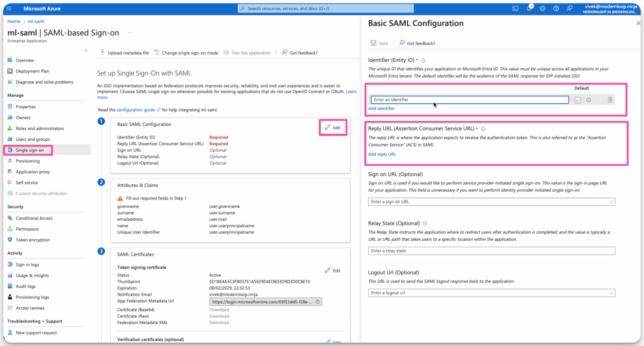Click the Identifier (Entity ID) info icon
This screenshot has height=346, width=644.
coord(423,60)
